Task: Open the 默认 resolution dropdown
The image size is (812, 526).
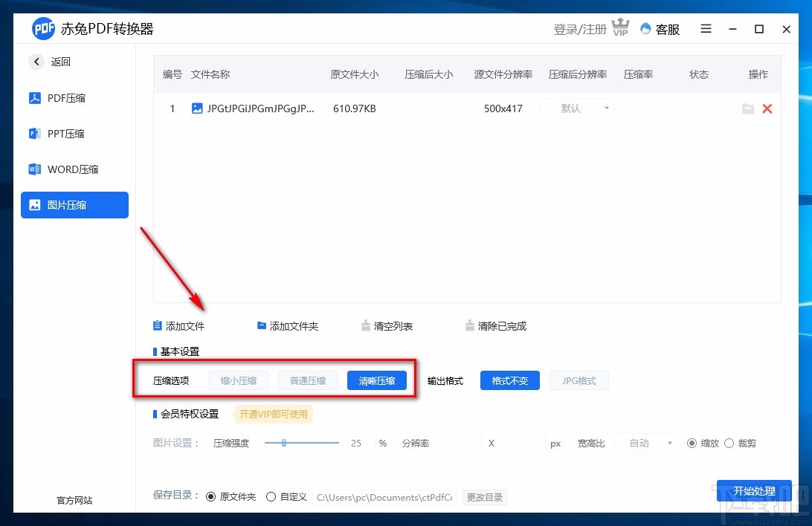Action: [577, 108]
